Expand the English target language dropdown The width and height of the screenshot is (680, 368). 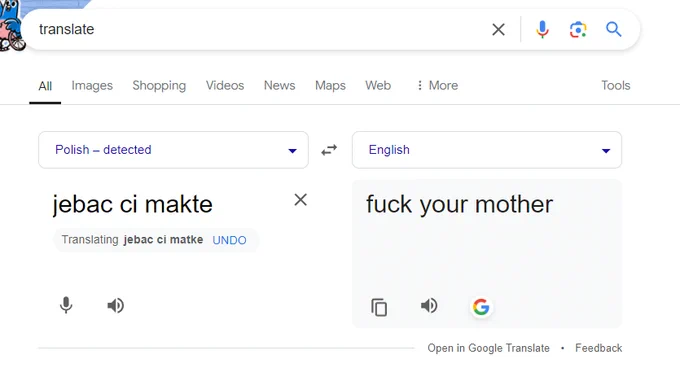click(x=487, y=150)
